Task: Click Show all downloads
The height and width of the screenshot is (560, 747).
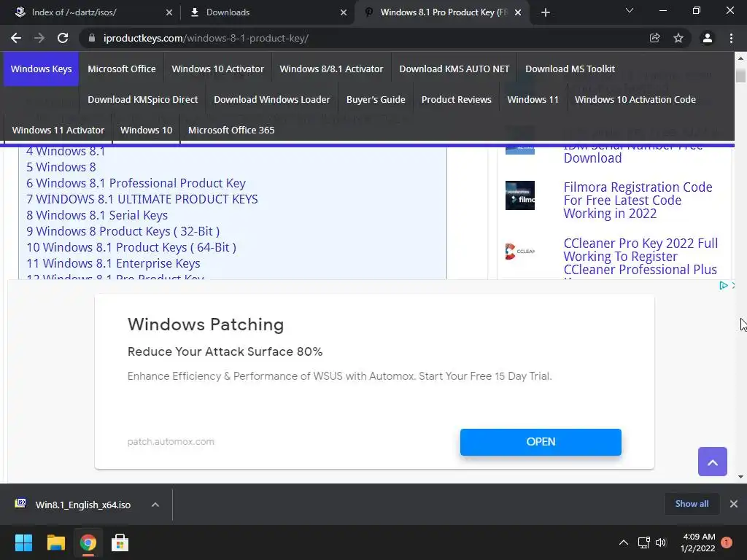Action: pyautogui.click(x=692, y=504)
